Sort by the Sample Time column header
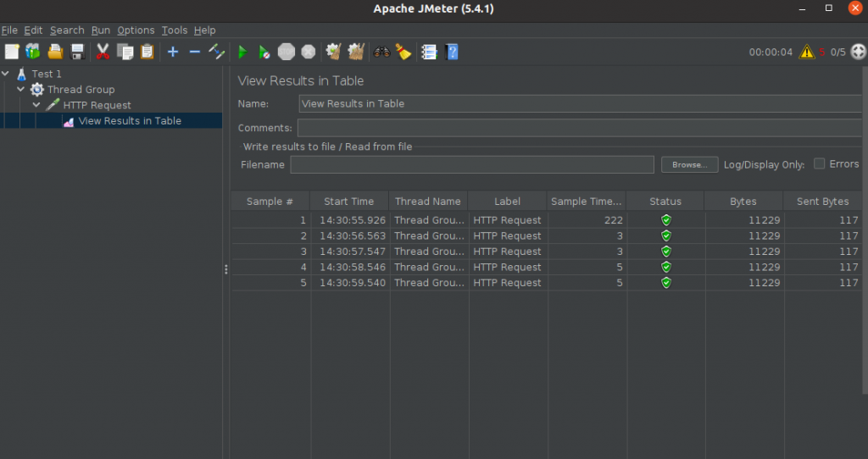Image resolution: width=868 pixels, height=459 pixels. (x=587, y=202)
